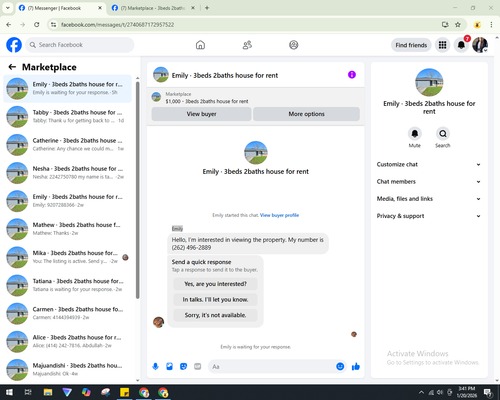Send quick reply "In talks. I'll let you know."
This screenshot has width=500, height=400.
(x=215, y=300)
